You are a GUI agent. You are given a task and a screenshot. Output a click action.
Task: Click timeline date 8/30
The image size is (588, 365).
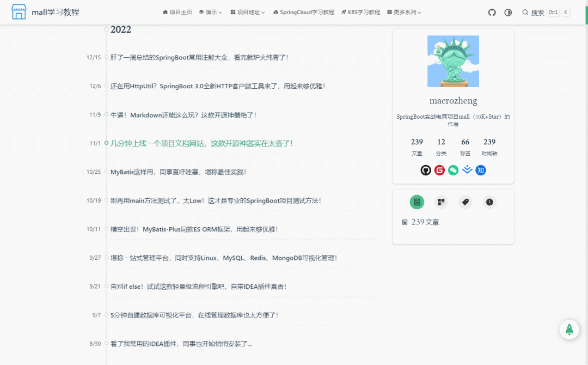point(95,344)
